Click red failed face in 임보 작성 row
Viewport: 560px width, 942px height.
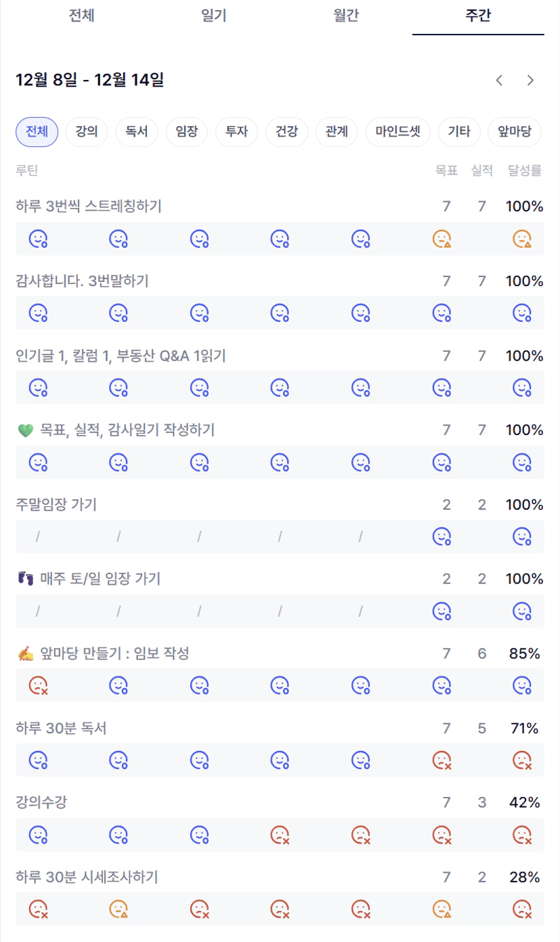pyautogui.click(x=38, y=685)
